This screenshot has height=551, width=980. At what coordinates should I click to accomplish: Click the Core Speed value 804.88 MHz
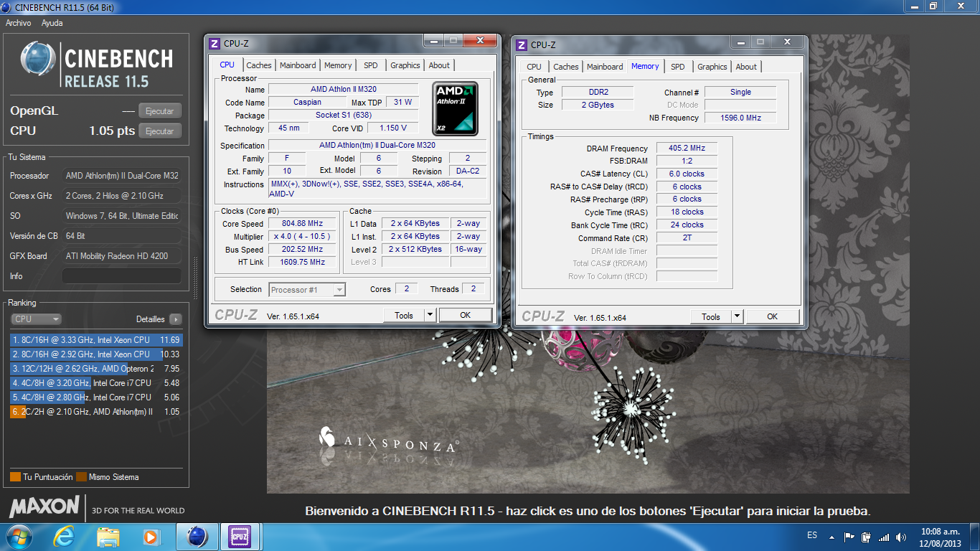click(303, 224)
